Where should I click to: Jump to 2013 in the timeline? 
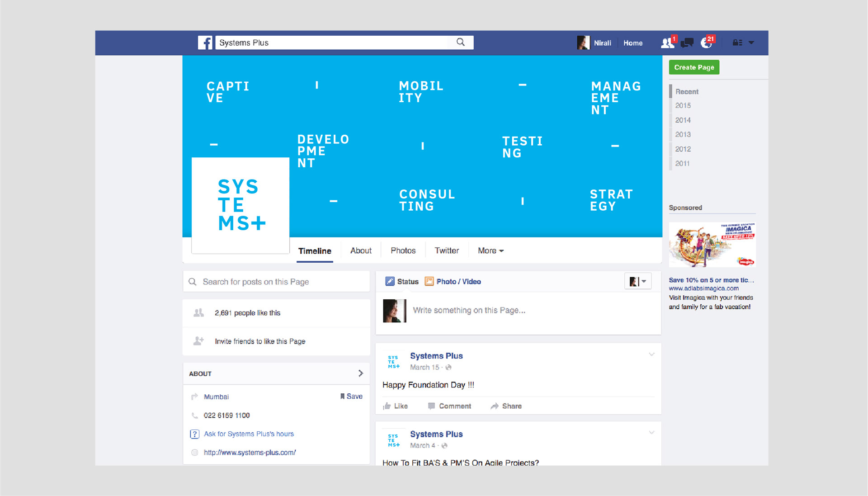click(x=683, y=134)
